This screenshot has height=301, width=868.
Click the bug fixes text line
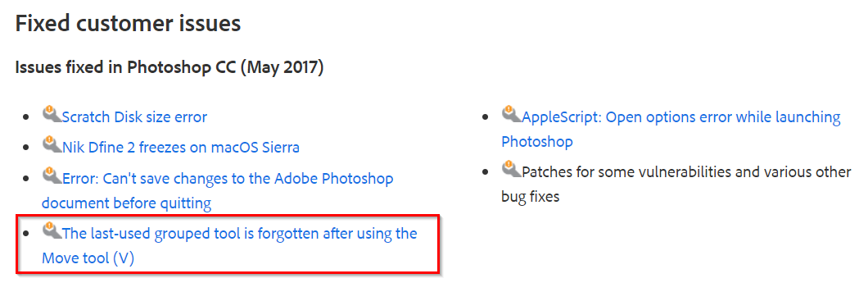[x=531, y=196]
